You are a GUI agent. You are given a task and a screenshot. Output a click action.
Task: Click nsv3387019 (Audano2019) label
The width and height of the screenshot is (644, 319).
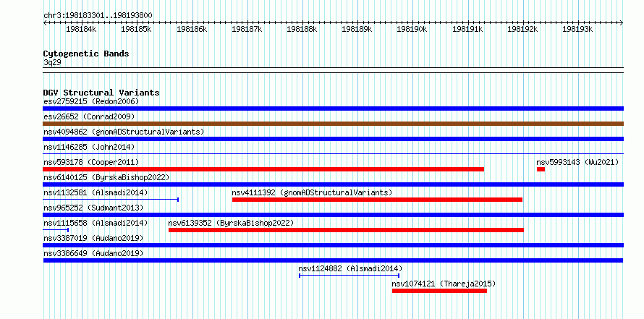tap(93, 238)
